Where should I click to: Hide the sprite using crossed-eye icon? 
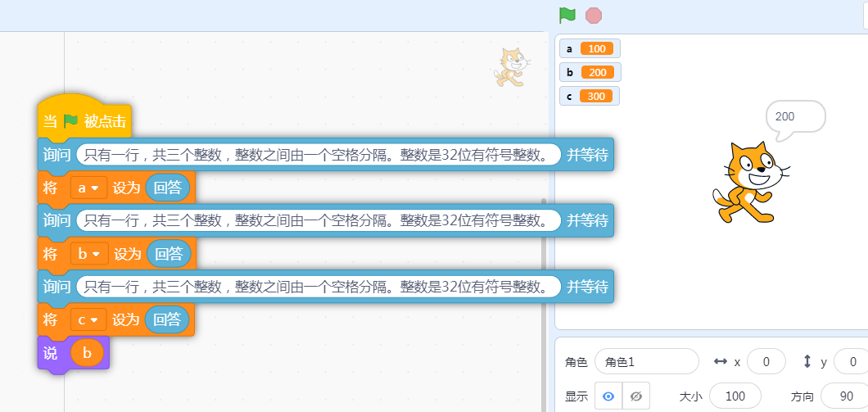coord(636,396)
